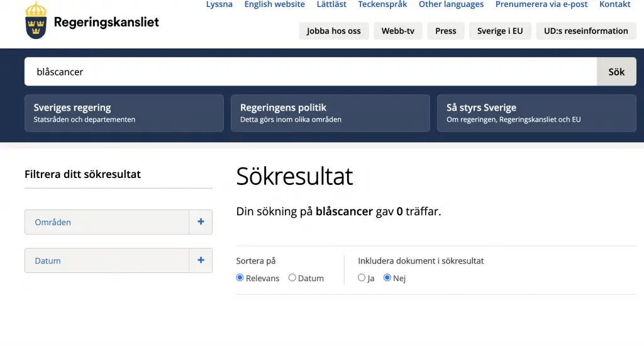Open the Datum filter dropdown
Image resolution: width=644 pixels, height=346 pixels.
[x=107, y=260]
